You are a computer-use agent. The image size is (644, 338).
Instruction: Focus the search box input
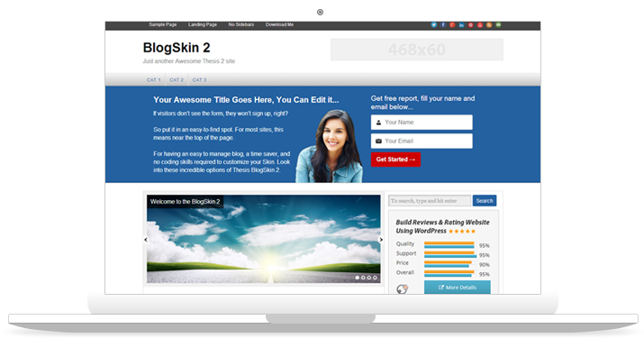430,201
